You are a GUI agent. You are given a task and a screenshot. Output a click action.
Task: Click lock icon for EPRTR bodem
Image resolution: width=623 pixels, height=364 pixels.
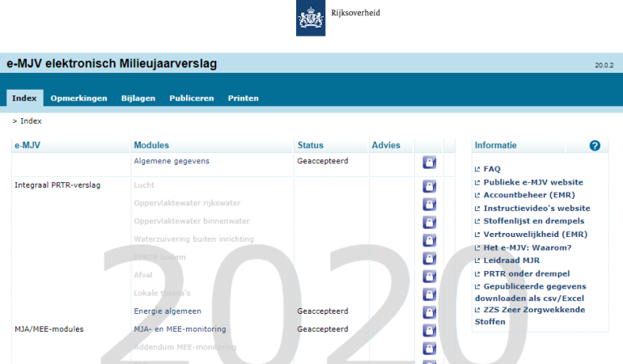point(429,258)
